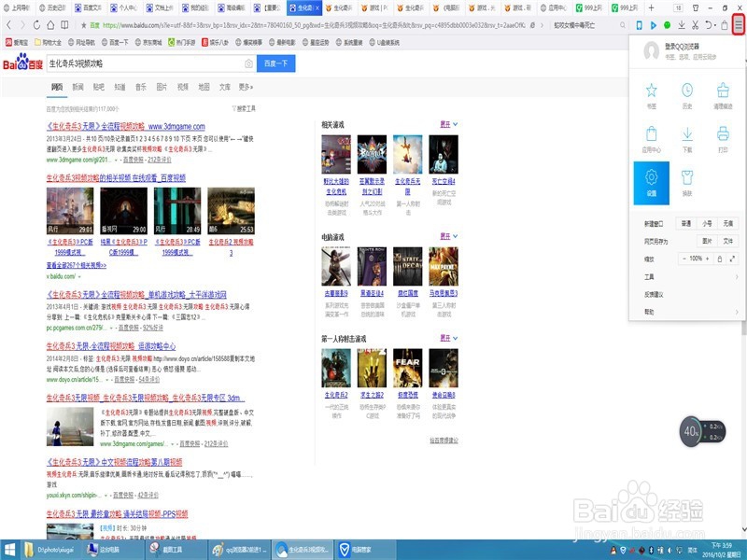Click the green WeChat toolbar icon
747x560 pixels.
pyautogui.click(x=667, y=25)
